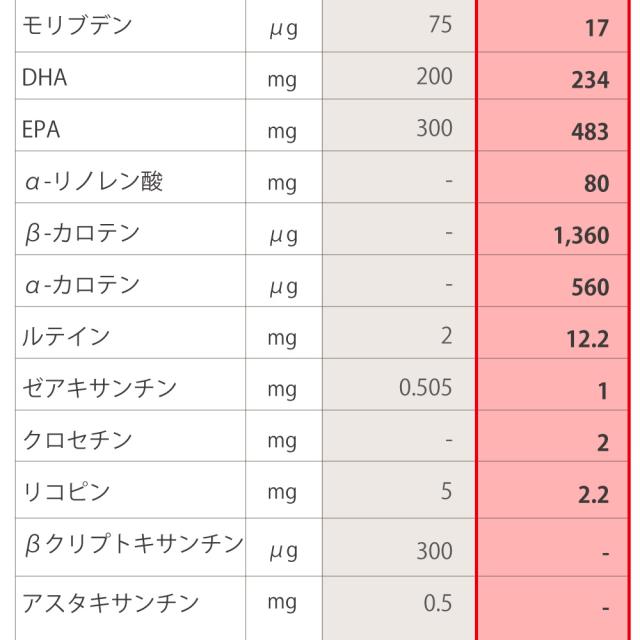Click the highlighted value 560

tap(590, 288)
